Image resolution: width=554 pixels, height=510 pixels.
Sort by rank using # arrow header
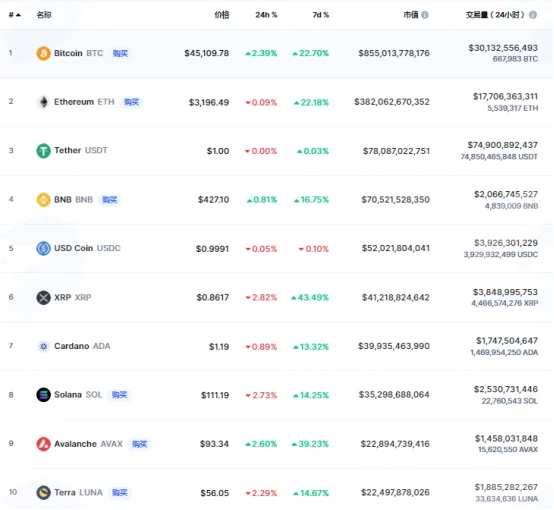[14, 15]
